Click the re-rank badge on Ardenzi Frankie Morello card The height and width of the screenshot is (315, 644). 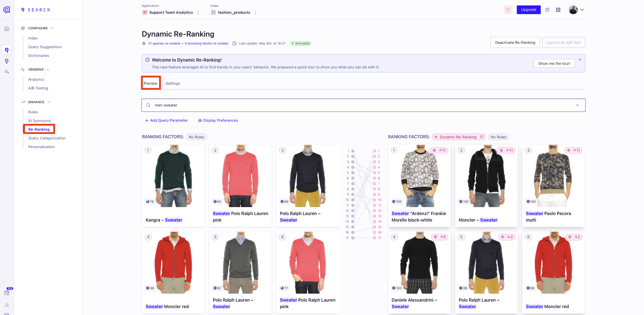tap(439, 150)
